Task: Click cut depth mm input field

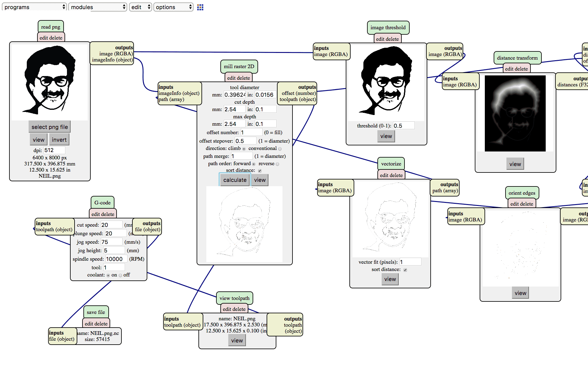Action: tap(234, 109)
